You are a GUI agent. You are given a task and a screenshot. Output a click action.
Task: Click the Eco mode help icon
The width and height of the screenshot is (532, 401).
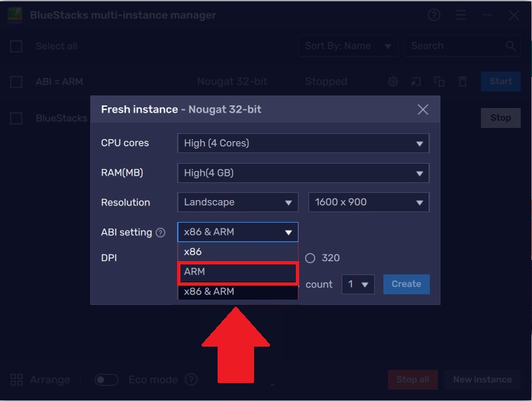(191, 380)
